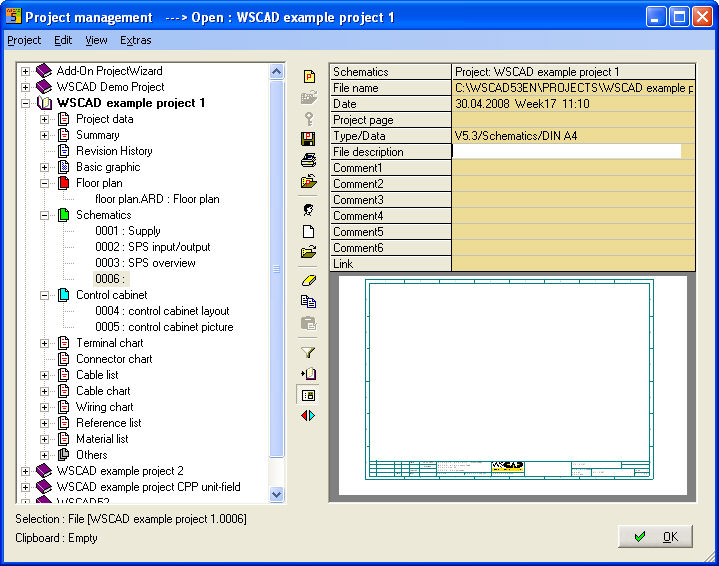
Task: Open the Edit menu
Action: point(63,40)
